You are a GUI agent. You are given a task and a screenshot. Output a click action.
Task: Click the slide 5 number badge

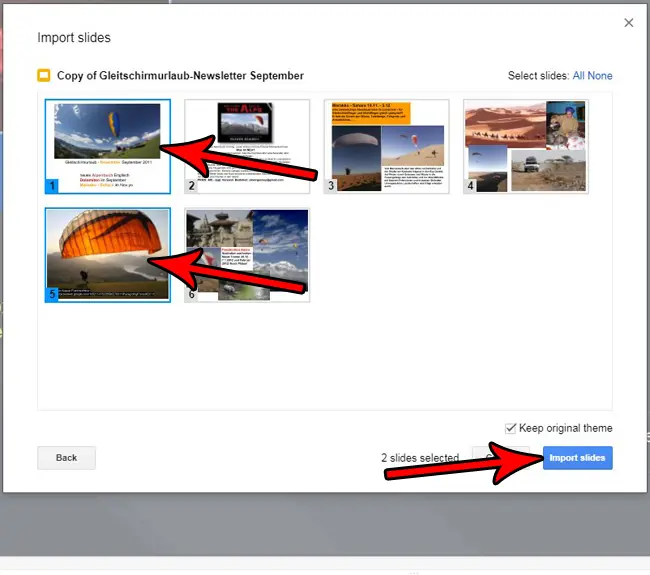(52, 295)
